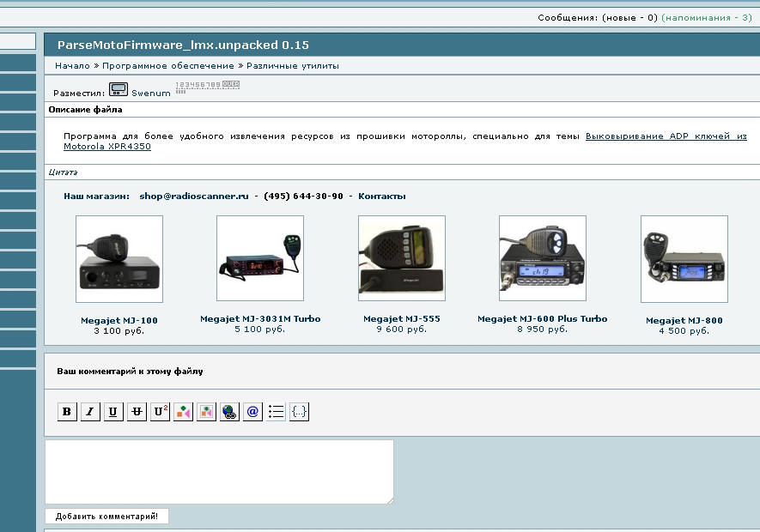Open the Выковыривание ADP ключей topic link
760x532 pixels.
pyautogui.click(x=666, y=136)
